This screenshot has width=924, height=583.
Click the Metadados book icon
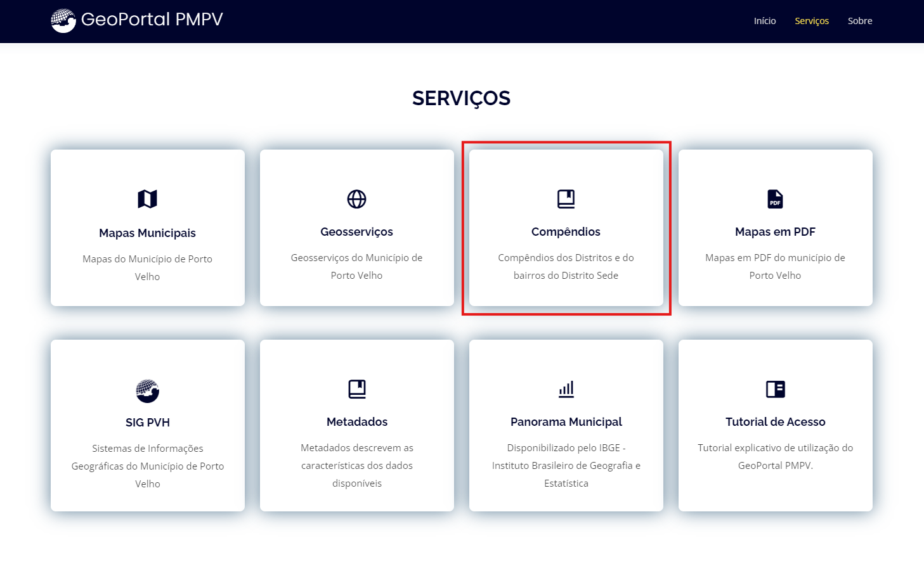point(357,389)
